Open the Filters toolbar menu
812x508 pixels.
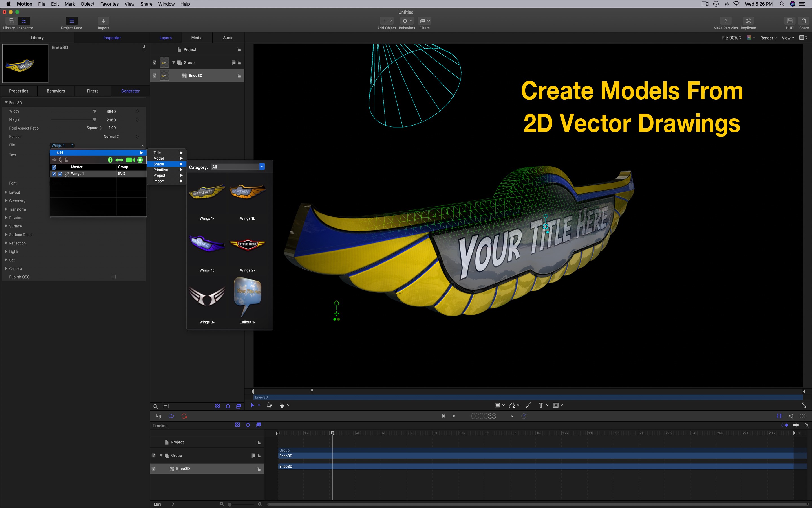tap(425, 21)
